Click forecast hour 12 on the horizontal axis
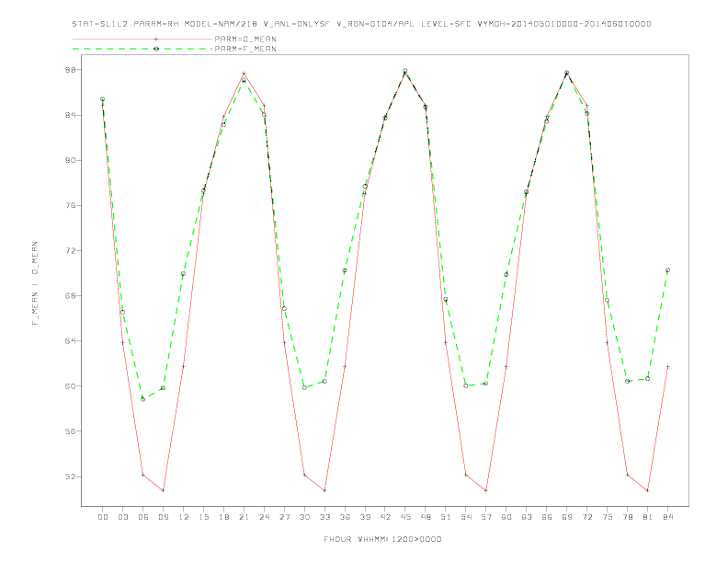Image resolution: width=728 pixels, height=563 pixels. click(184, 517)
